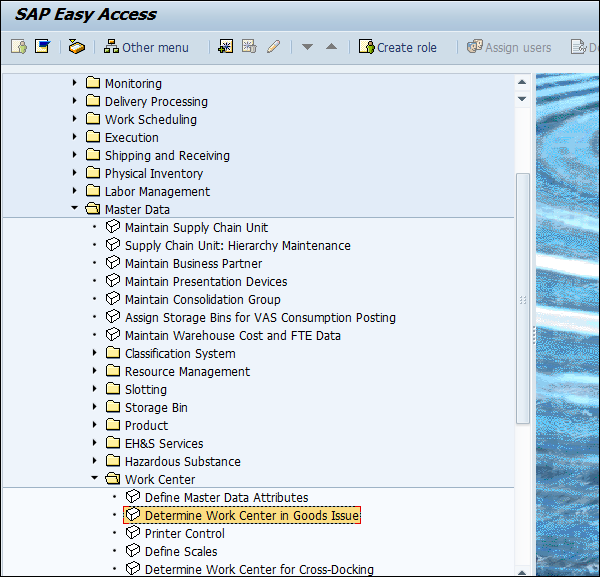Click the tree panel vertical scrollbar
This screenshot has width=600, height=577.
point(522,300)
